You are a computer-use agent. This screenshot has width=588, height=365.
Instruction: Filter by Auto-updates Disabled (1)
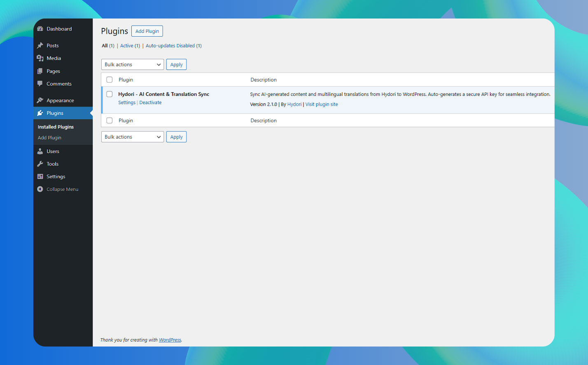click(174, 46)
